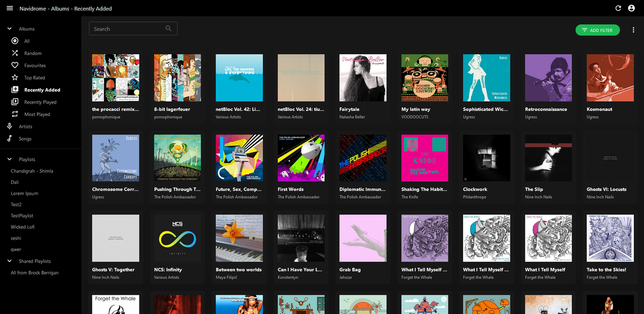Click artist name VOODOOCUTS
This screenshot has height=314, width=644.
[415, 117]
